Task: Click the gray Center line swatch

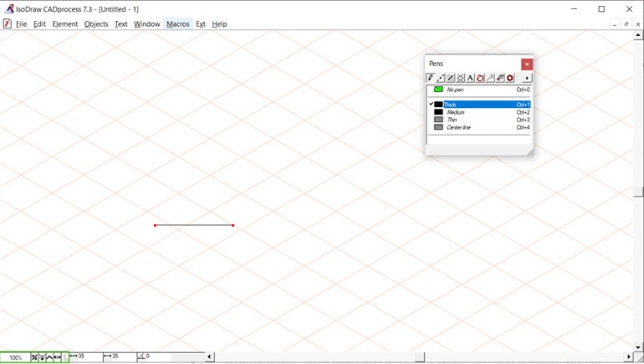Action: coord(438,127)
